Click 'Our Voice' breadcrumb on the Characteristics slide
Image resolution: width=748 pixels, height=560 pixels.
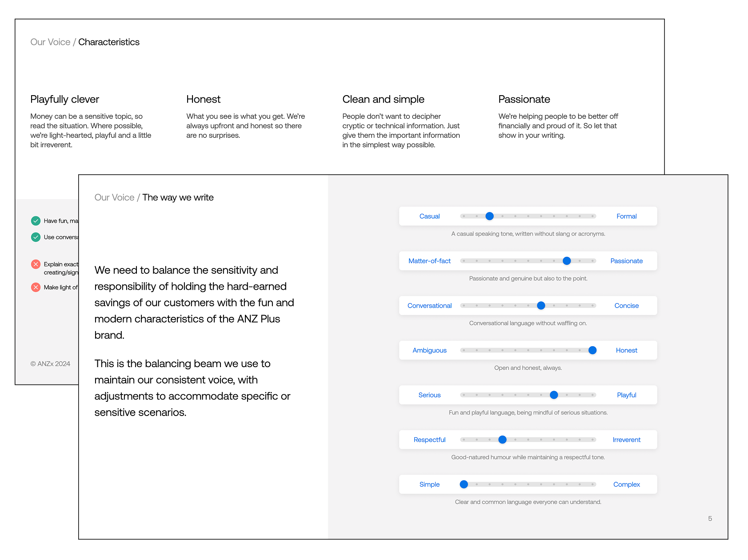coord(50,42)
